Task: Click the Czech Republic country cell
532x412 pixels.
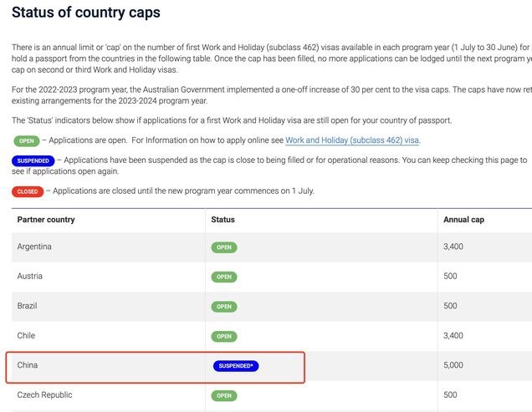Action: [x=44, y=394]
